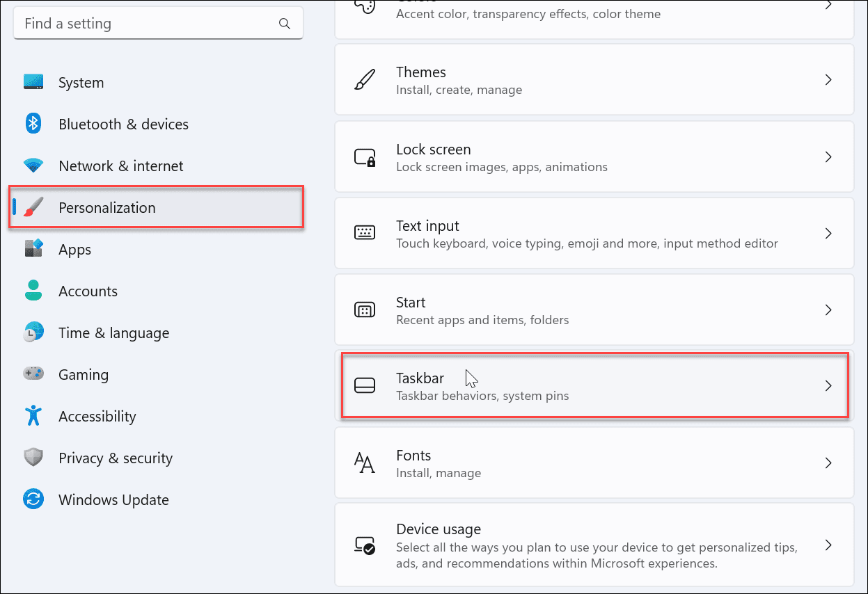The image size is (868, 594).
Task: Open Time & language settings
Action: pos(158,332)
